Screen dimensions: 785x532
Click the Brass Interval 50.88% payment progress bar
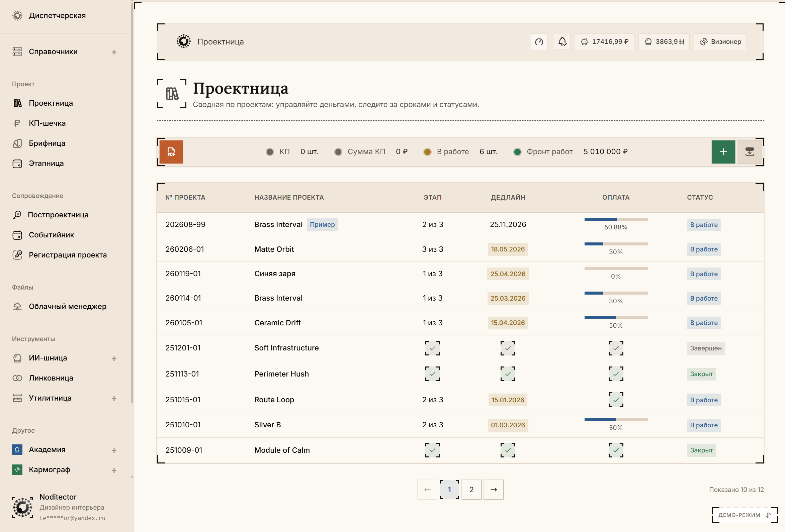point(616,219)
